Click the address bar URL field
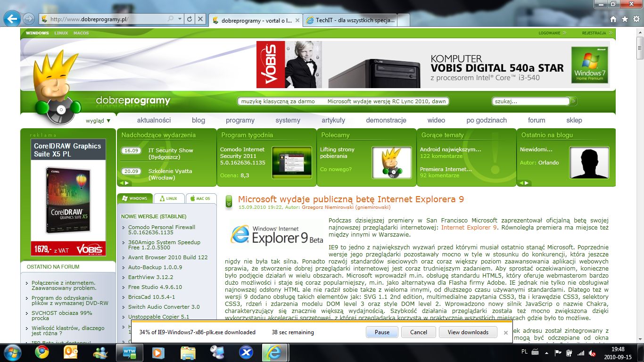Viewport: 644px width, 362px height. tap(104, 19)
